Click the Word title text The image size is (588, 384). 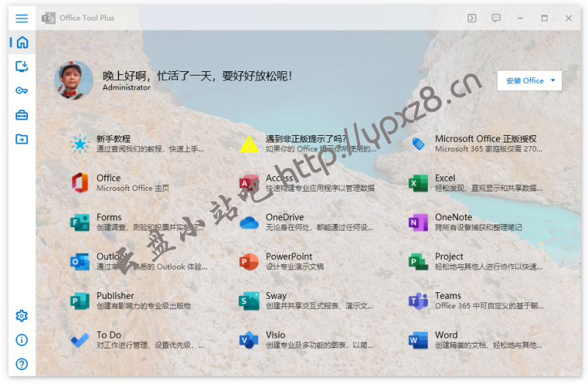[446, 335]
